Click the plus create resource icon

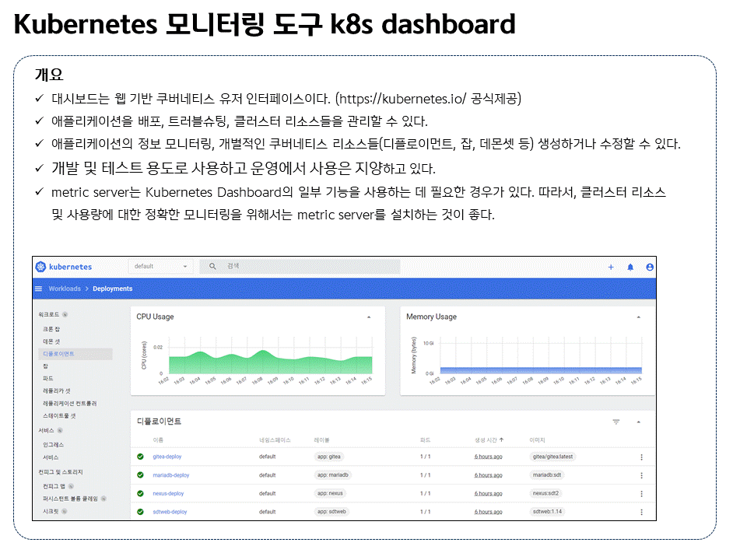(611, 267)
